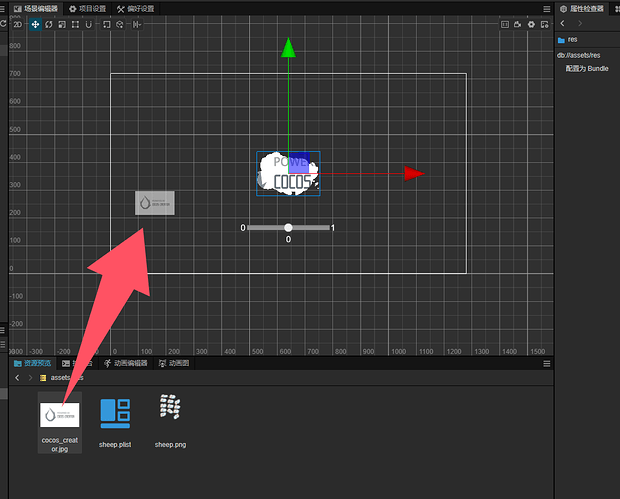Click the blue XY plane gizmo square

(299, 163)
